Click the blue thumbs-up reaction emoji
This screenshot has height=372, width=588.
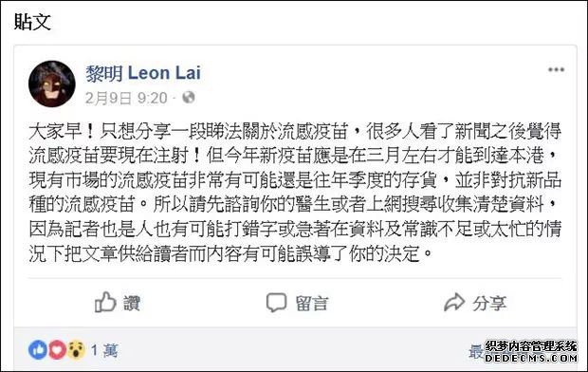(38, 350)
